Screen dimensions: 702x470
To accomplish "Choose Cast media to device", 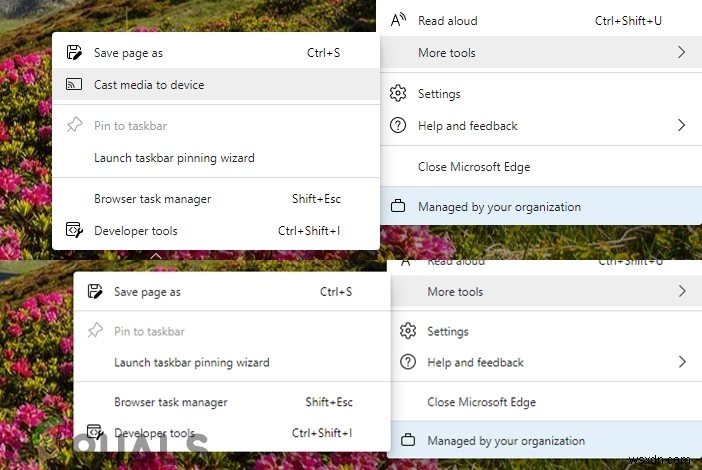I will (149, 85).
